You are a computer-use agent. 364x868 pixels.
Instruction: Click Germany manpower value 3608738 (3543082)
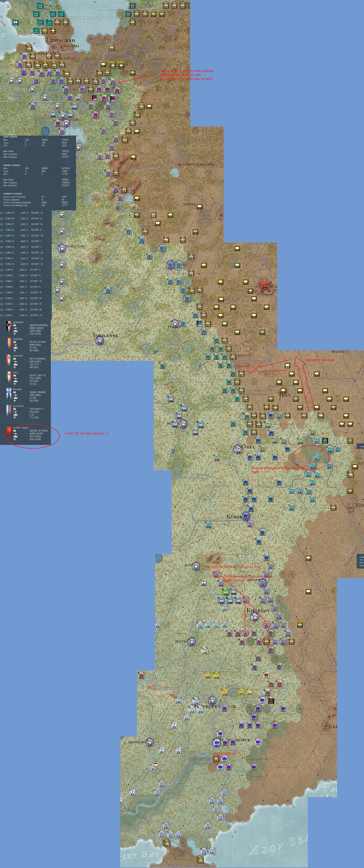[38, 325]
